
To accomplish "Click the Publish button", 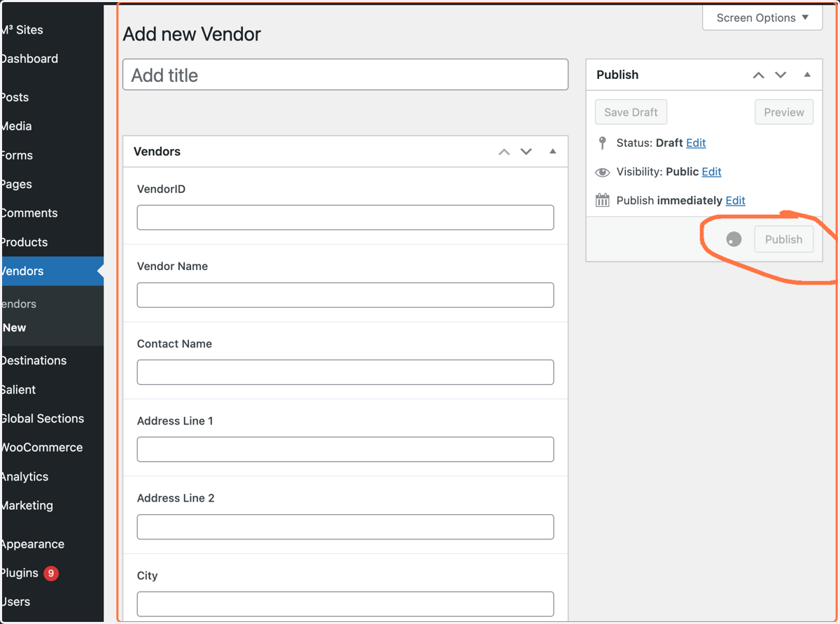I will (783, 239).
